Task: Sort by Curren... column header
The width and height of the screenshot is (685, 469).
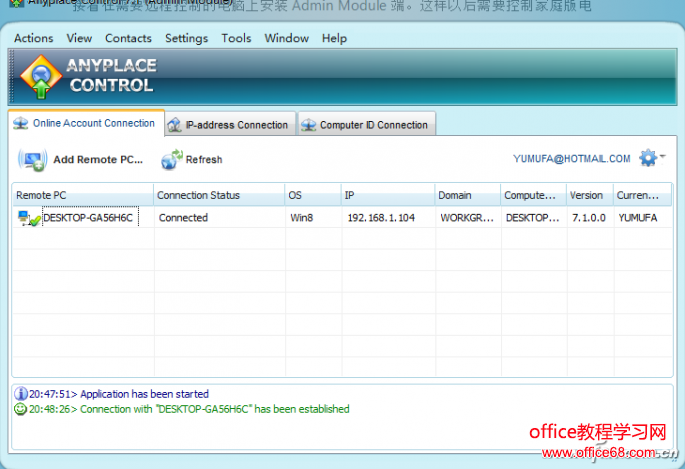Action: (642, 195)
